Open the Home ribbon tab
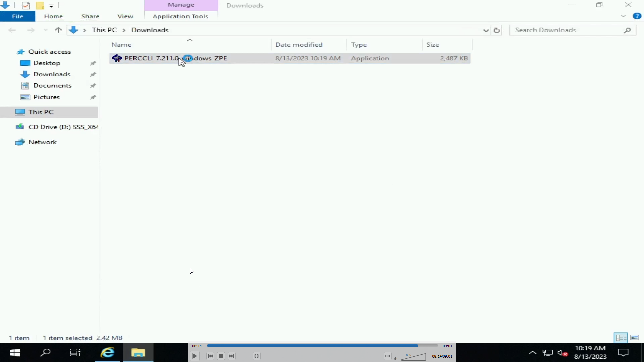 click(x=53, y=16)
